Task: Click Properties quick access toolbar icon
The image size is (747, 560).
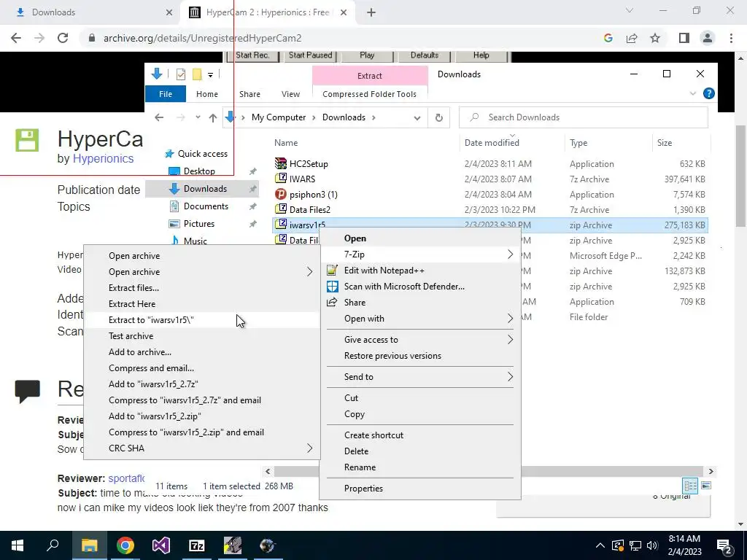Action: point(181,74)
